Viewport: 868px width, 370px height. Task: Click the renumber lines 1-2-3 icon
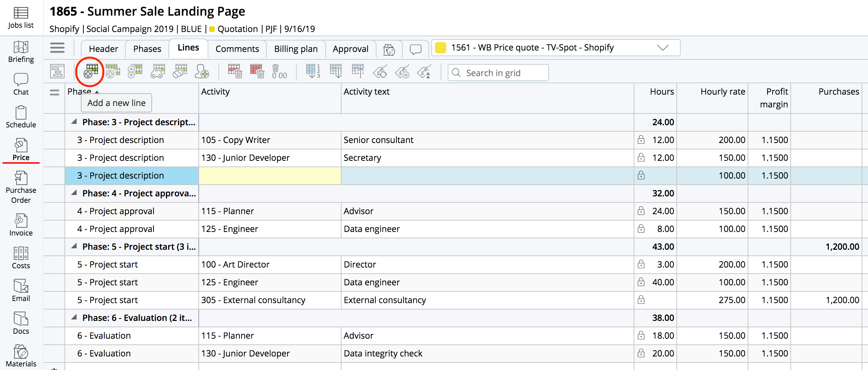pos(313,72)
